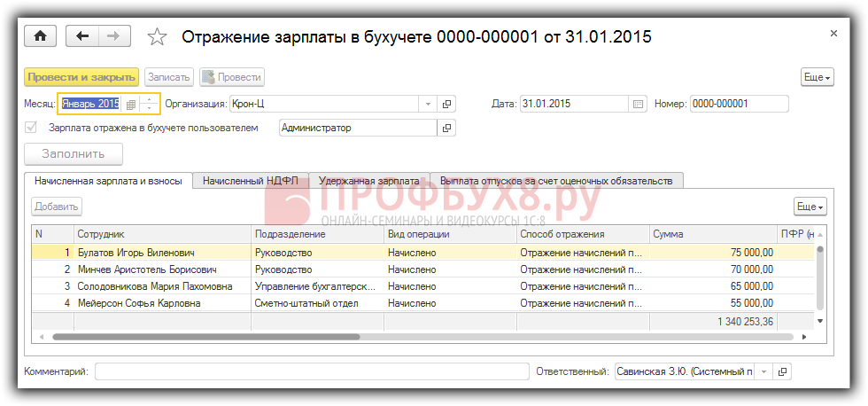
Task: Sort by the Сотрудник column header
Action: (x=162, y=234)
